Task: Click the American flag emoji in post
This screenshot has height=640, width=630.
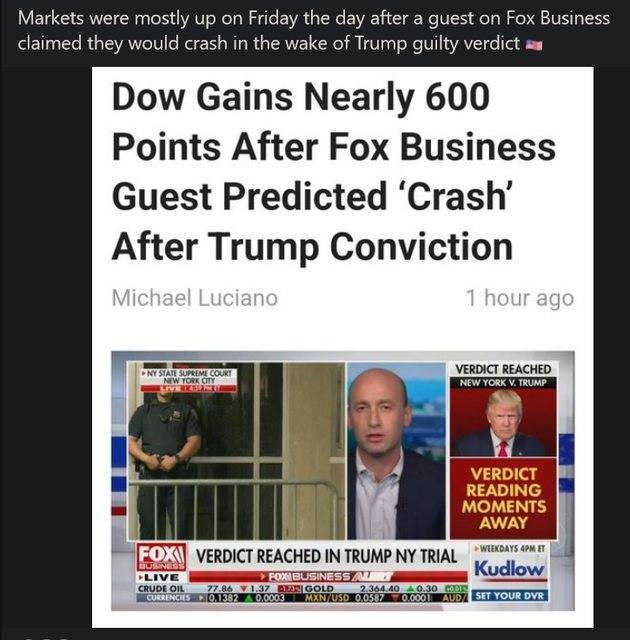Action: click(534, 45)
